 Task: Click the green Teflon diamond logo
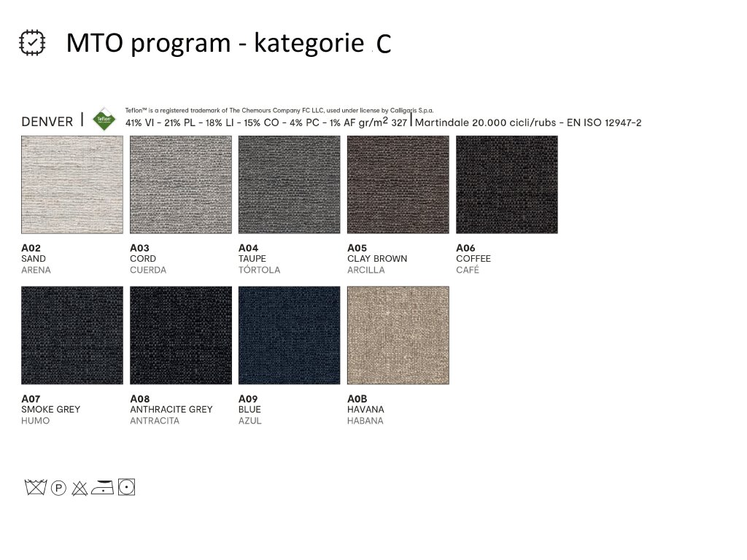(x=104, y=119)
